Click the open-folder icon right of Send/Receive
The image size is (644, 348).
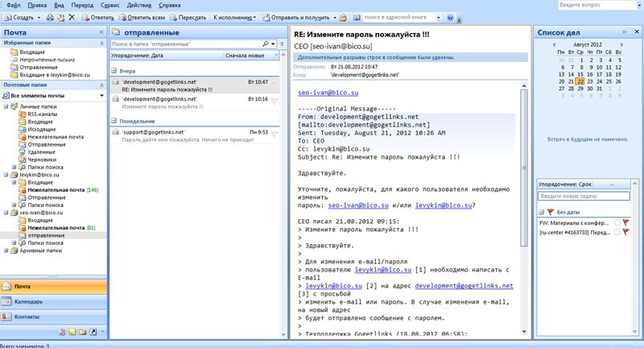pos(343,18)
